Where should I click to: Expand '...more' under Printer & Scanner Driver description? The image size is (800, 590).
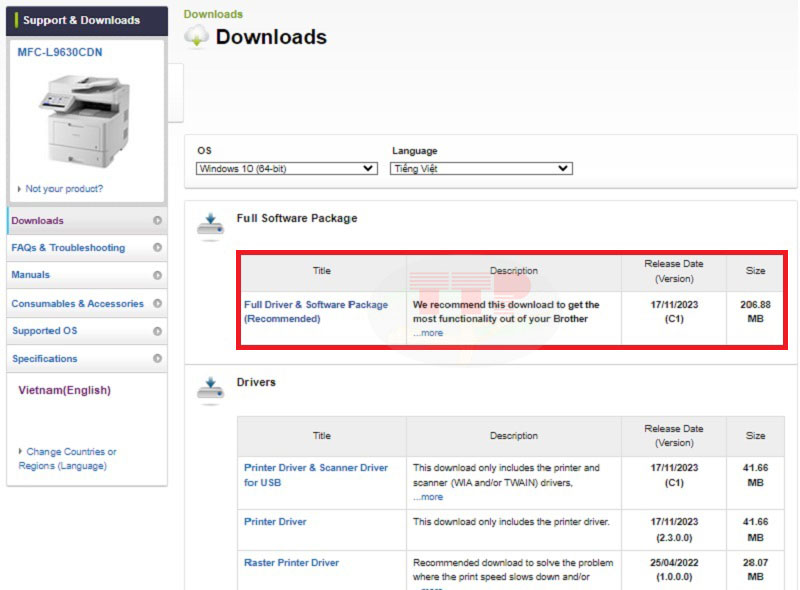tap(428, 497)
